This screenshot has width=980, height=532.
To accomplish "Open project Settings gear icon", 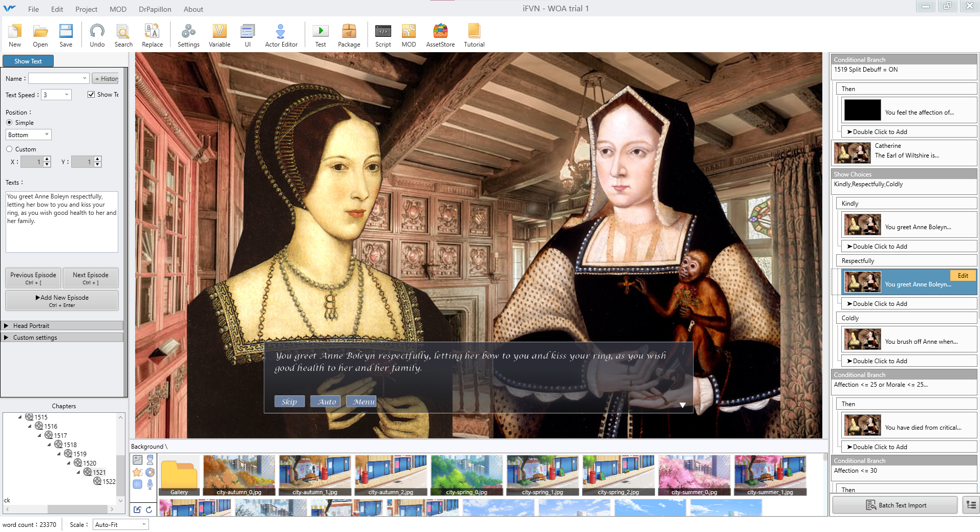I will 188,36.
